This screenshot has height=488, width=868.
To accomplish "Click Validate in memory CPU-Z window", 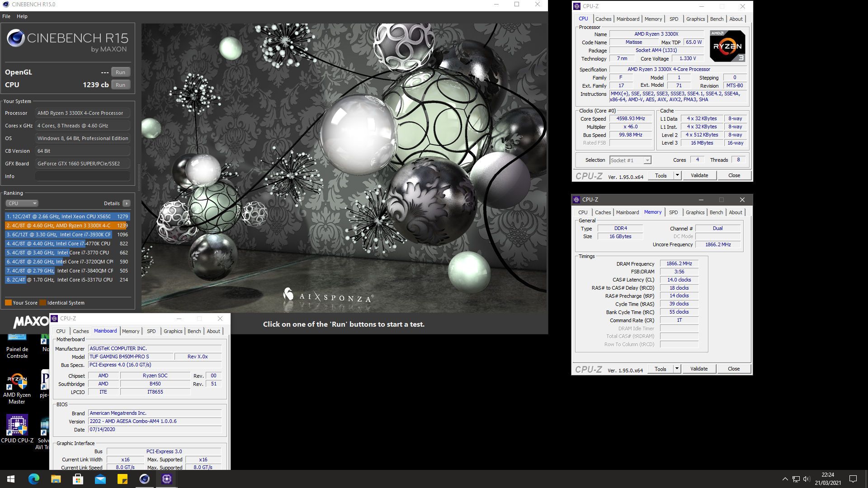I will tap(699, 369).
